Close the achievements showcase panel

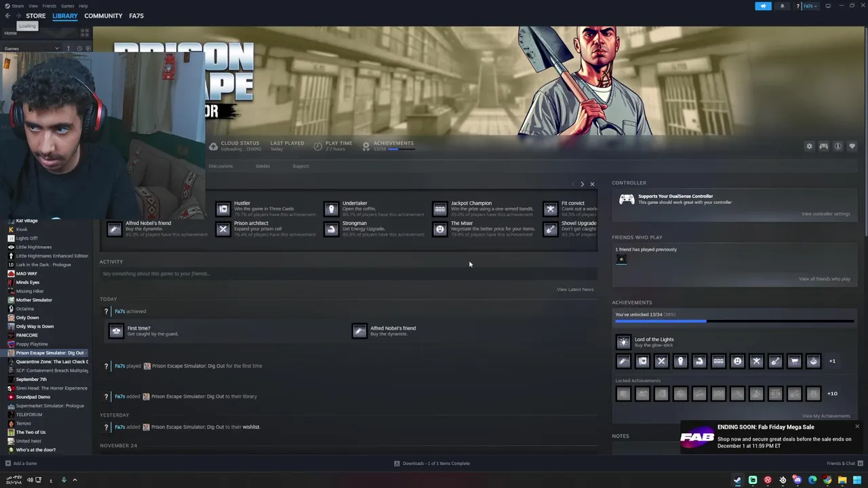coord(592,184)
